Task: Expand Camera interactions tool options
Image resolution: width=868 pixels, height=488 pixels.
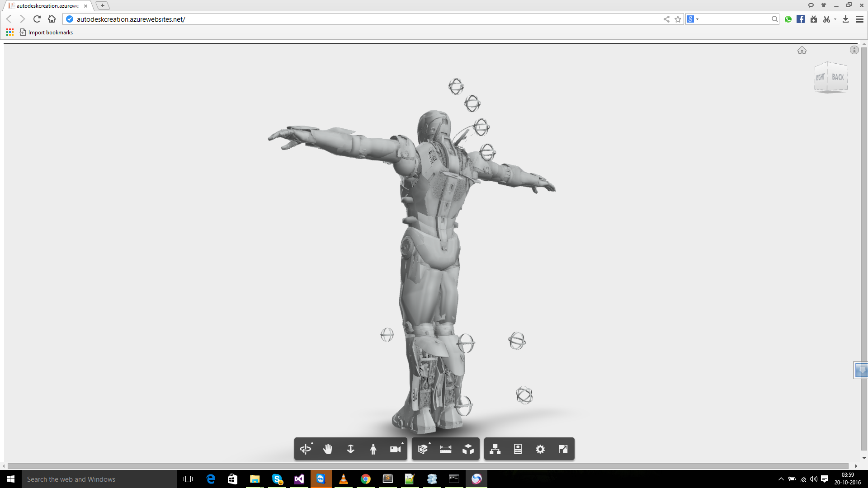Action: [x=396, y=449]
